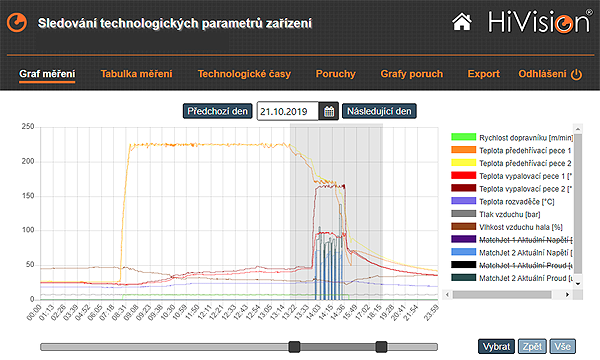
Task: Go to the home page icon
Action: 462,21
